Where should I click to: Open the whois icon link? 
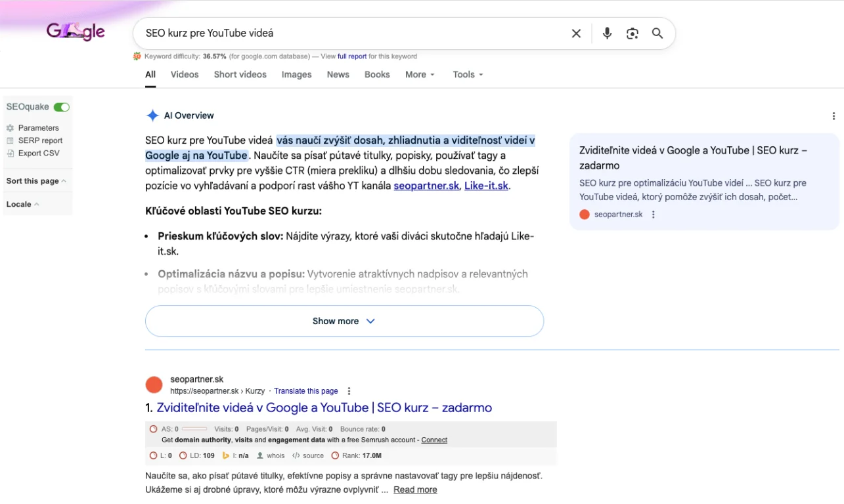[271, 455]
